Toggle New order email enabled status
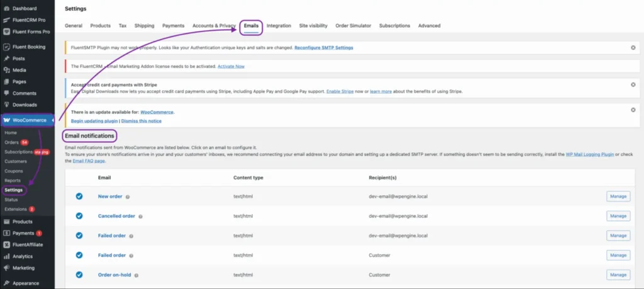The image size is (644, 289). tap(79, 196)
